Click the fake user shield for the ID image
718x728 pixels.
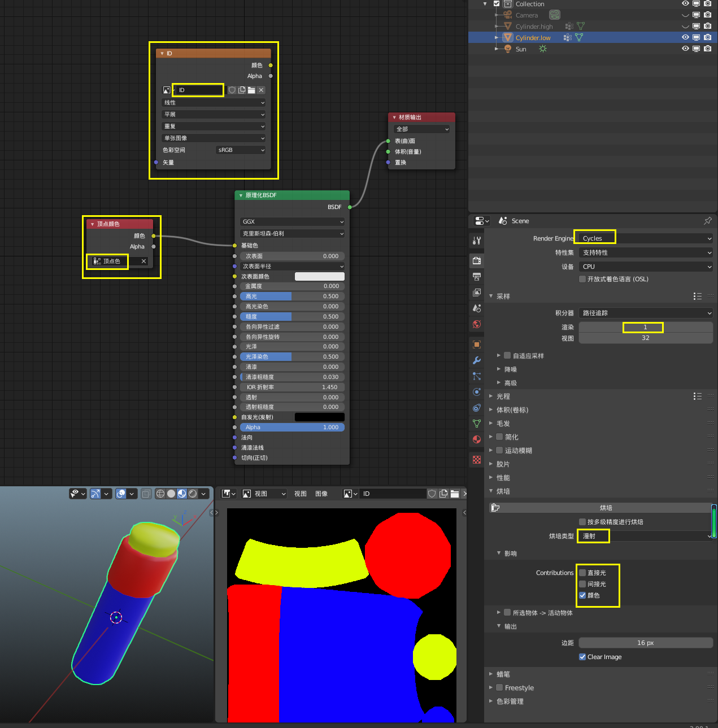(232, 90)
